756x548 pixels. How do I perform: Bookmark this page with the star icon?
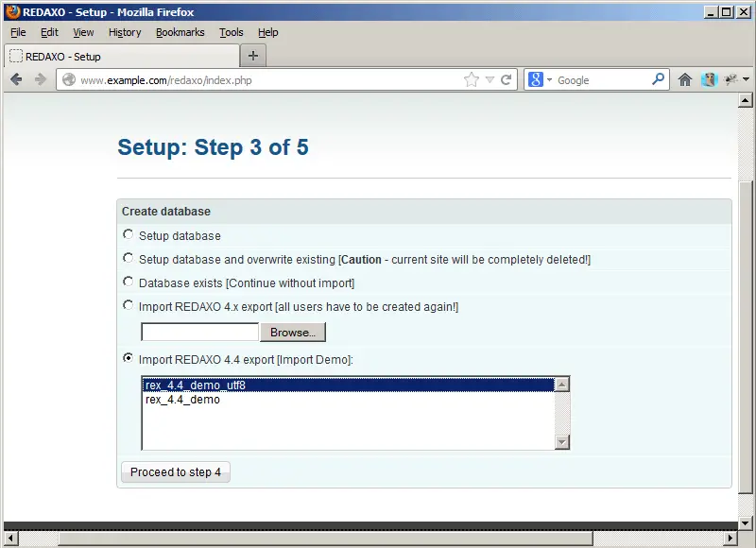(x=472, y=80)
